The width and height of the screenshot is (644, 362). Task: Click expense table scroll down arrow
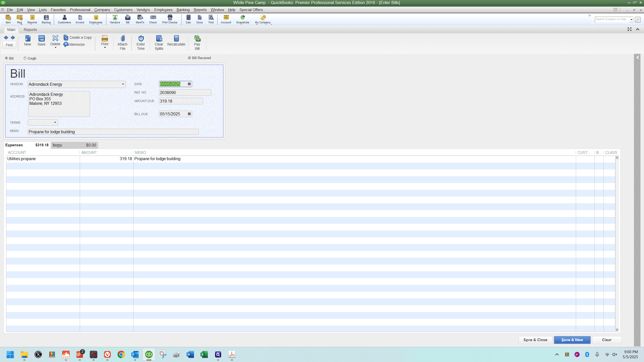tap(617, 330)
